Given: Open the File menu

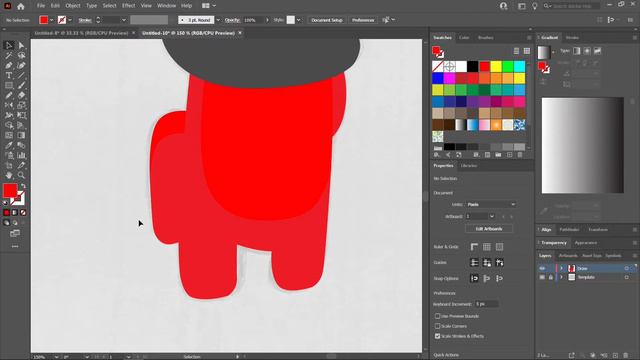Looking at the screenshot, I should (40, 6).
